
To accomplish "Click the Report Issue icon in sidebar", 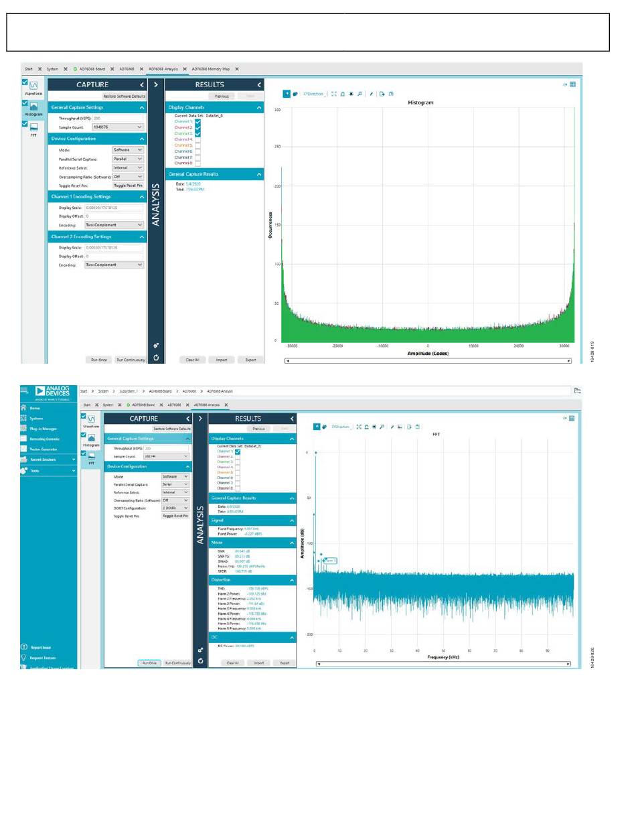I will (24, 647).
